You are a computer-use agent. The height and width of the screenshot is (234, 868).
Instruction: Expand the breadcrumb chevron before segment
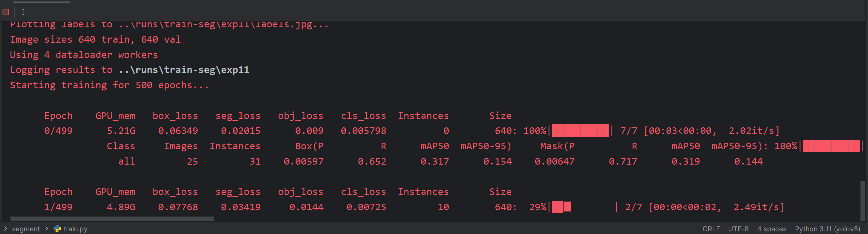click(x=5, y=229)
